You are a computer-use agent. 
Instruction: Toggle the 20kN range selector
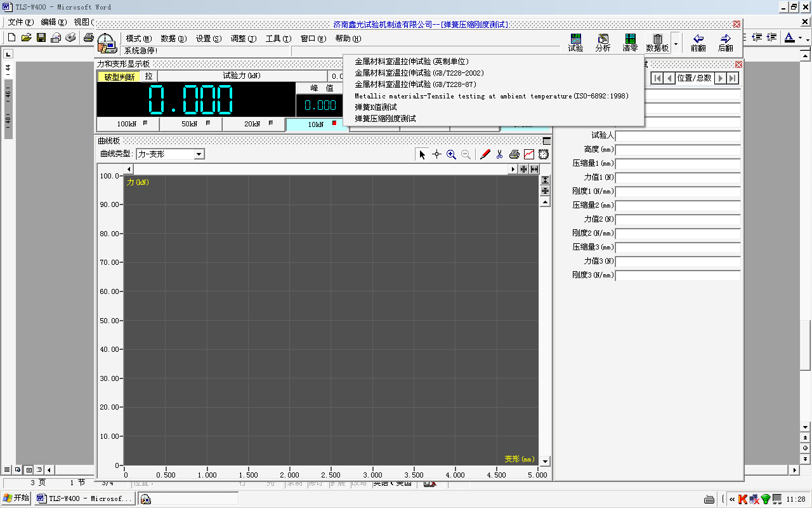tap(254, 124)
